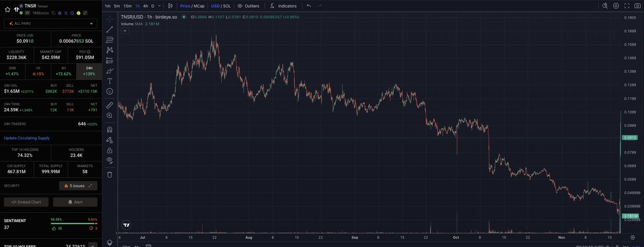Open the ALL PAIRS dropdown
This screenshot has width=644, height=247.
[50, 24]
